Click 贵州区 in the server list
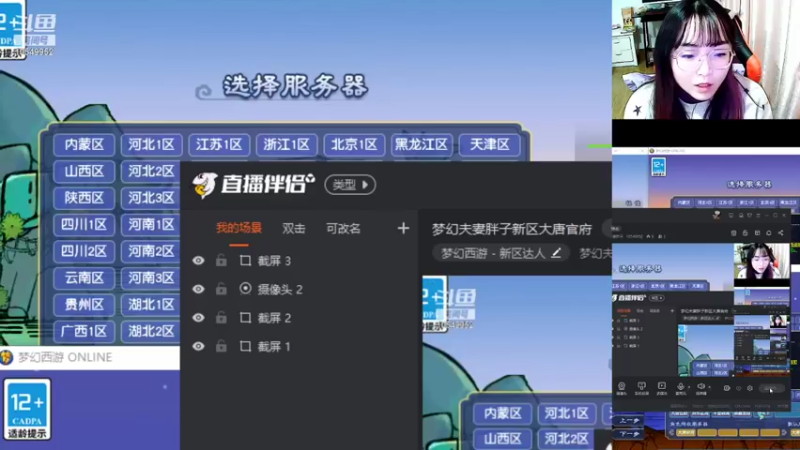This screenshot has height=450, width=800. [84, 305]
